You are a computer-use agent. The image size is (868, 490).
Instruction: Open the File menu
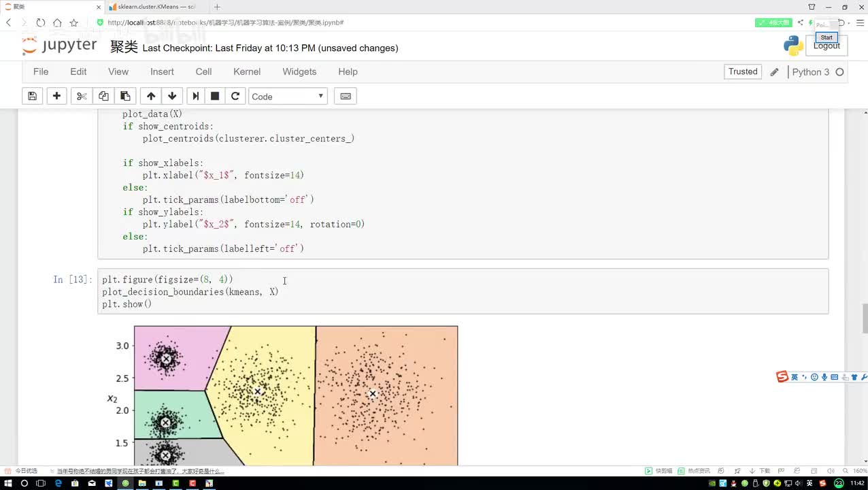41,71
